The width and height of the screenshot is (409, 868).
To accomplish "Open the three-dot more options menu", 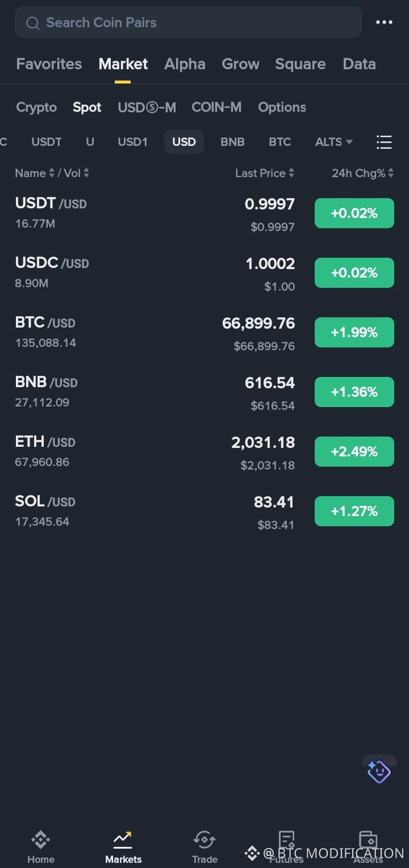I will pos(384,23).
